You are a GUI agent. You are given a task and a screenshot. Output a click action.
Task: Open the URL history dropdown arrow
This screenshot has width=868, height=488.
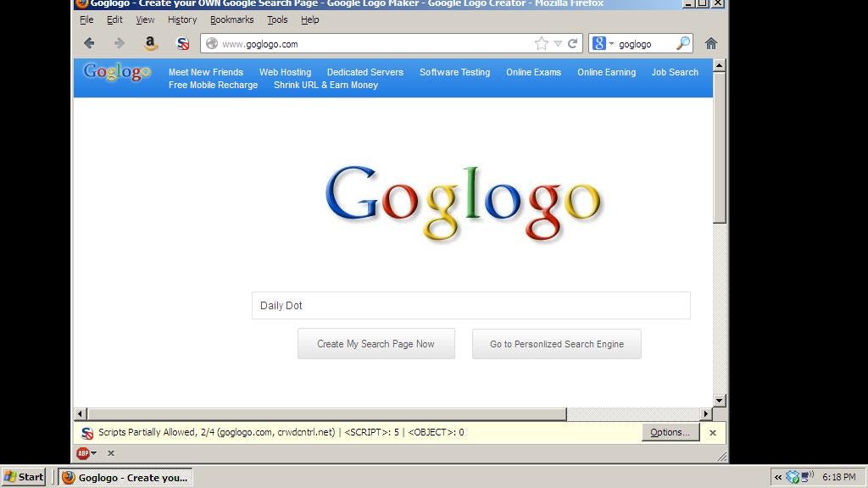(x=558, y=43)
